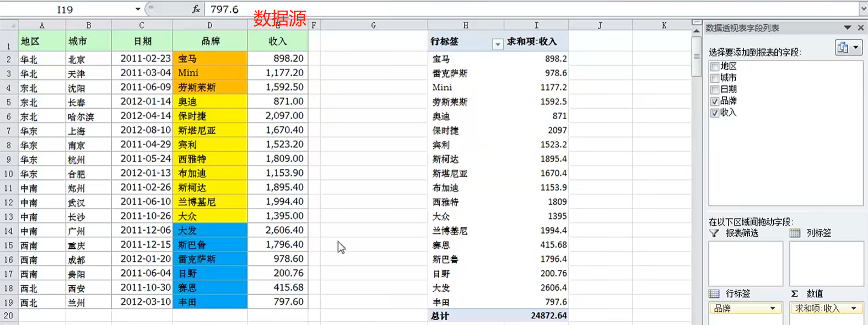Uncheck the 品牌 field checkbox
This screenshot has width=868, height=325.
click(715, 101)
